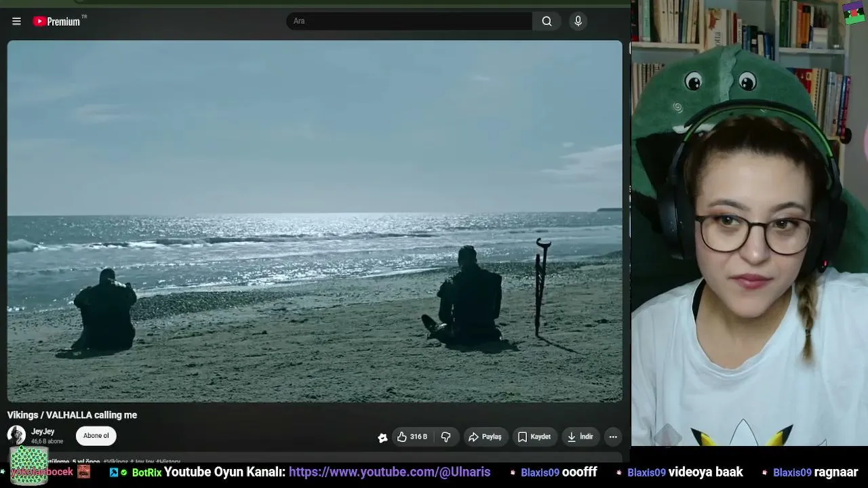Like the video showing 316 B likes
Screen dimensions: 868x488
412,437
